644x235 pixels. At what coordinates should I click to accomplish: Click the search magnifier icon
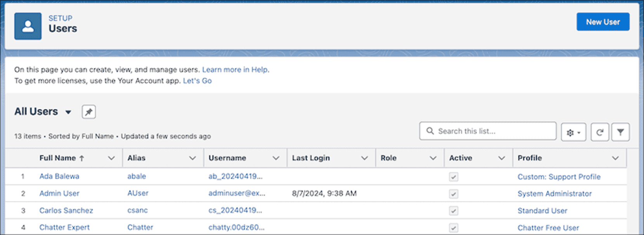430,131
